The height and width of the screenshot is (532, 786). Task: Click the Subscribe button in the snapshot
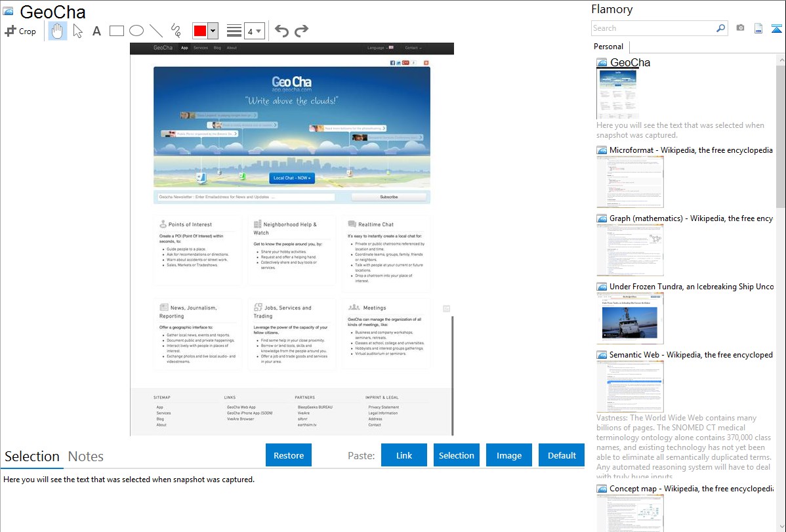pyautogui.click(x=388, y=197)
